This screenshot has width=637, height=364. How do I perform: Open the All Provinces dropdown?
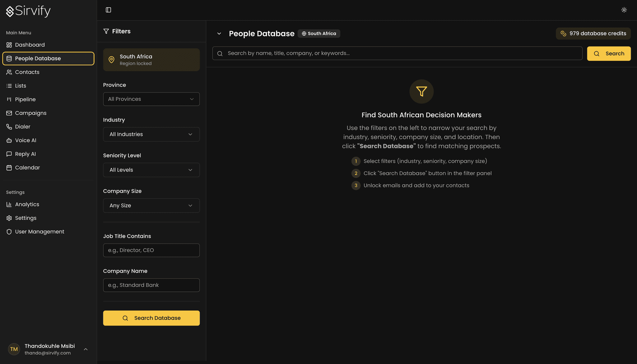tap(151, 99)
